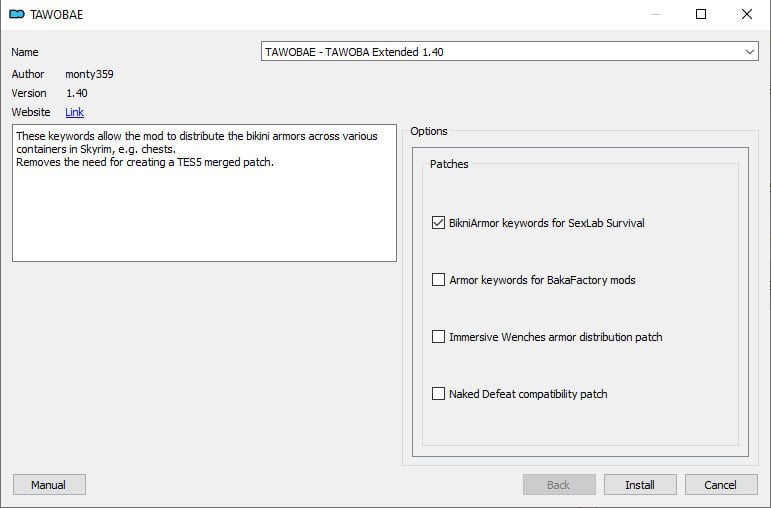
Task: Start installation with the Install button
Action: (x=640, y=485)
